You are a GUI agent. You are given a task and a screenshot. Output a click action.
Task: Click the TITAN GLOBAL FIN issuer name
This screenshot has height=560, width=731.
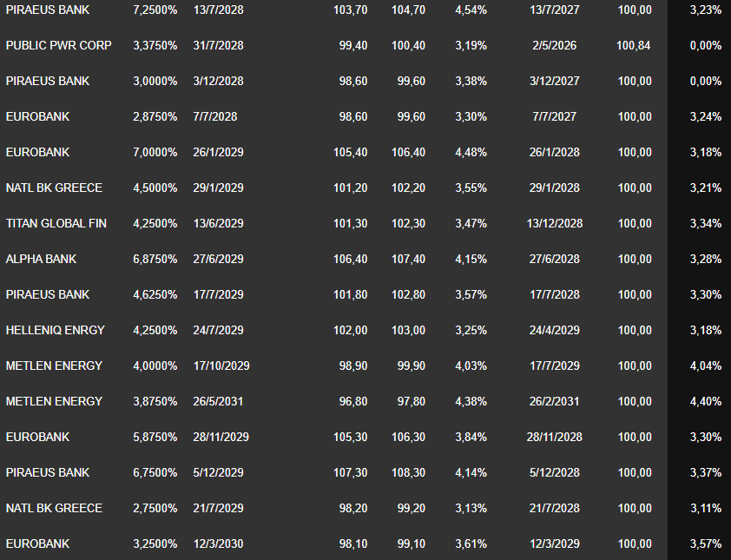pos(56,223)
